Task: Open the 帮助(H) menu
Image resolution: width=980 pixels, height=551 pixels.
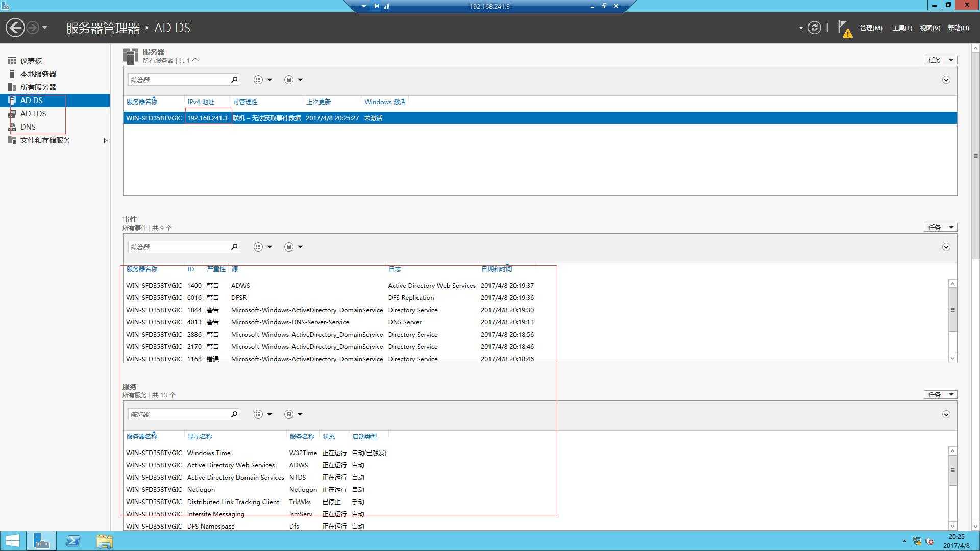Action: tap(958, 28)
